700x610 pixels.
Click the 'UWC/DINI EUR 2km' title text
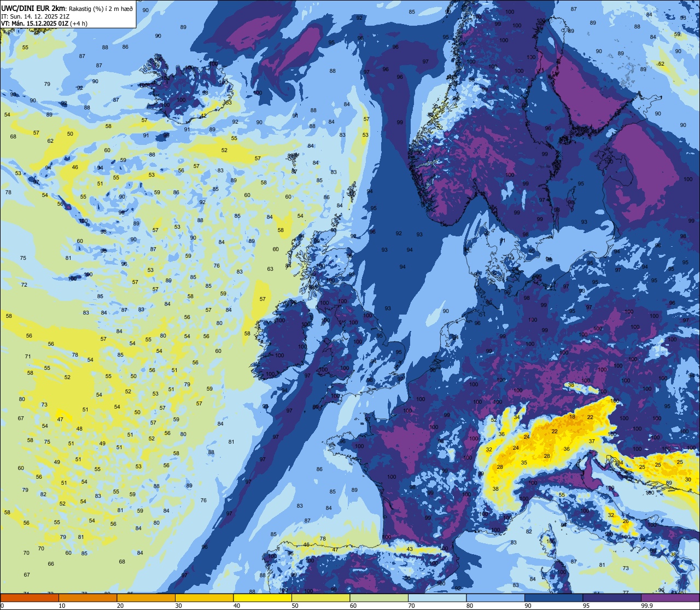point(33,8)
